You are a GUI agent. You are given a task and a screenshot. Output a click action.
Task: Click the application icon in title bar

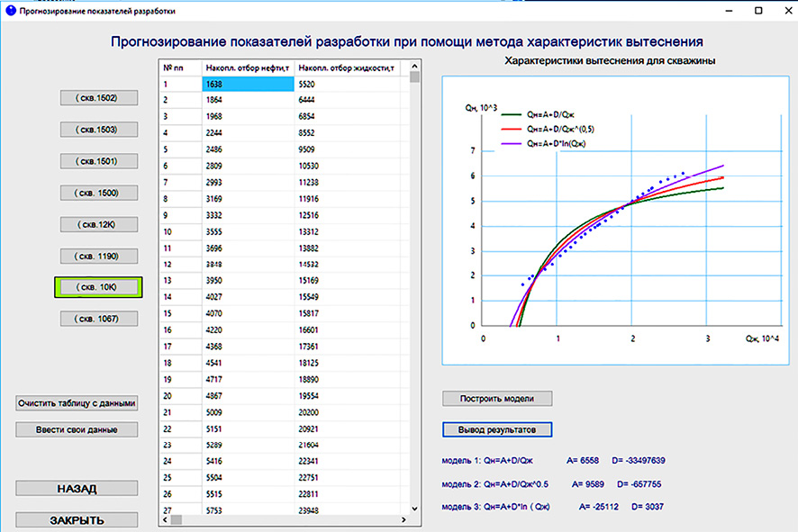pyautogui.click(x=10, y=11)
